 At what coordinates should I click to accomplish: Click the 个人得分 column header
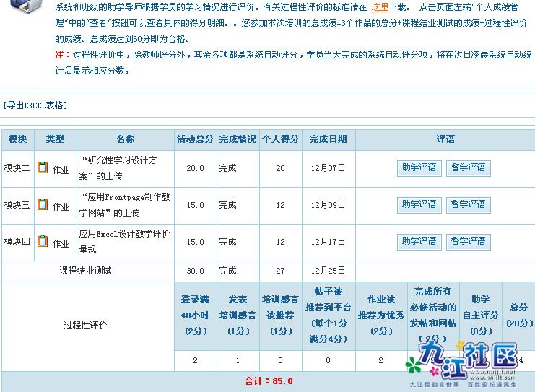tap(281, 139)
